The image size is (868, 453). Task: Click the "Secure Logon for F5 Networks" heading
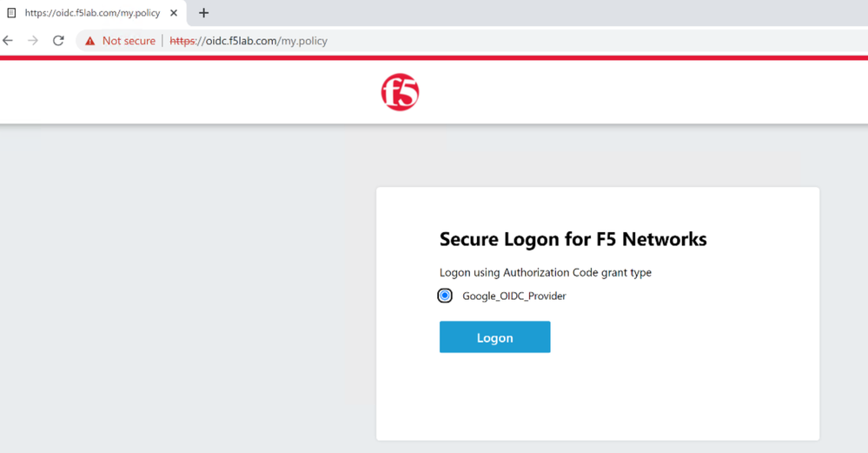click(x=573, y=239)
